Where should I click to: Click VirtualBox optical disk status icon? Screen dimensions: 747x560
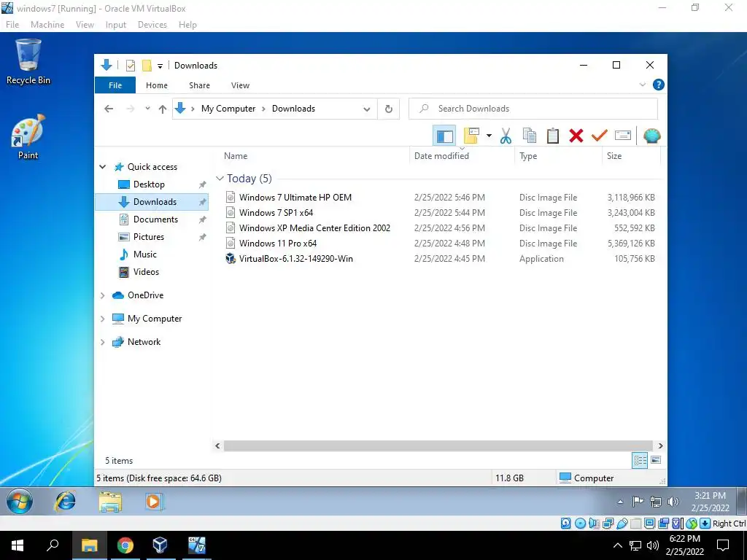(580, 524)
